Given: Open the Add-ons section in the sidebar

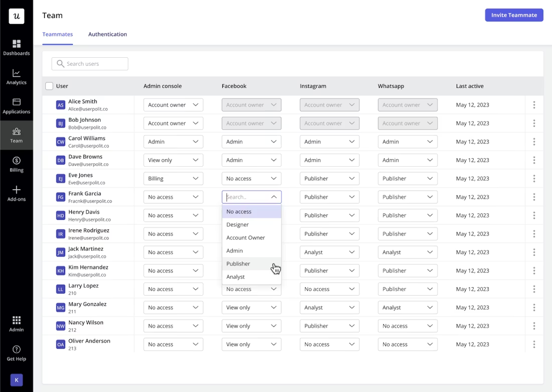Looking at the screenshot, I should 17,193.
